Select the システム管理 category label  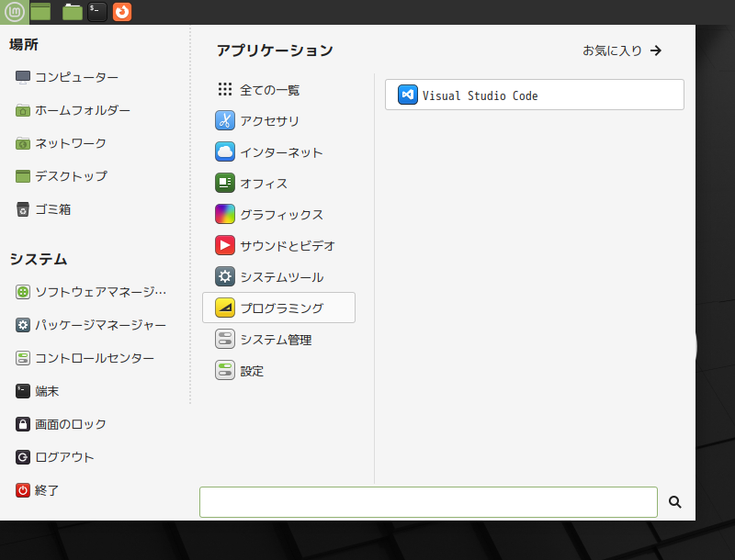point(276,340)
